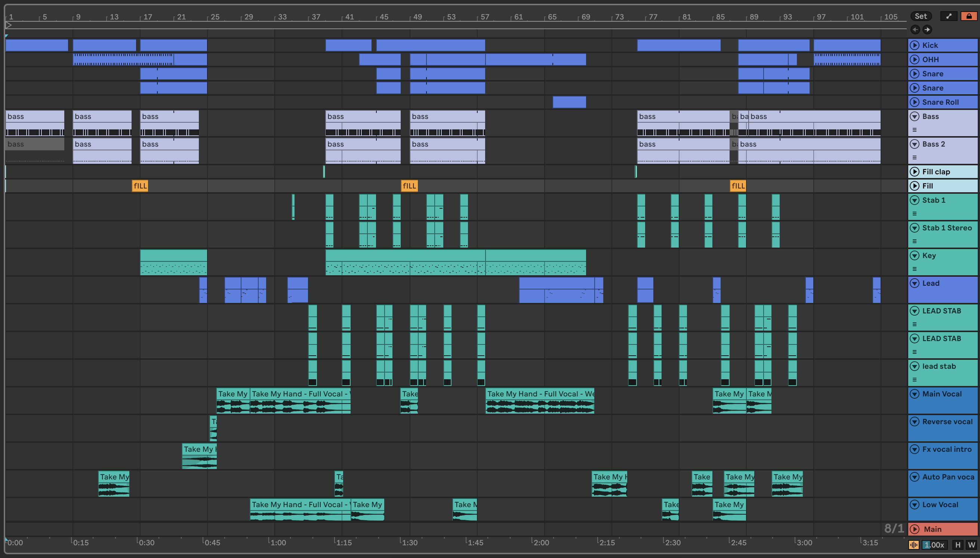Viewport: 980px width, 558px height.
Task: Click bar 105 on the beat ruler
Action: (890, 16)
